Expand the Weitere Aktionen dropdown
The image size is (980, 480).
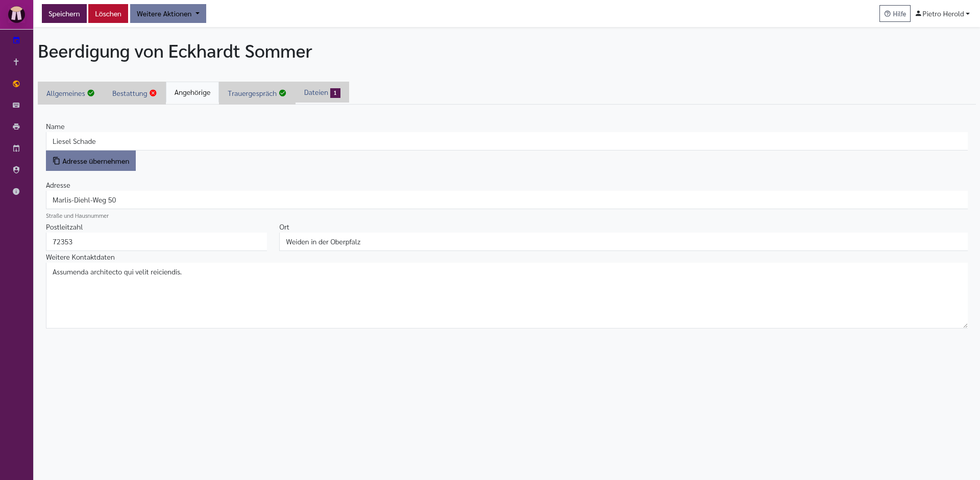(x=168, y=14)
